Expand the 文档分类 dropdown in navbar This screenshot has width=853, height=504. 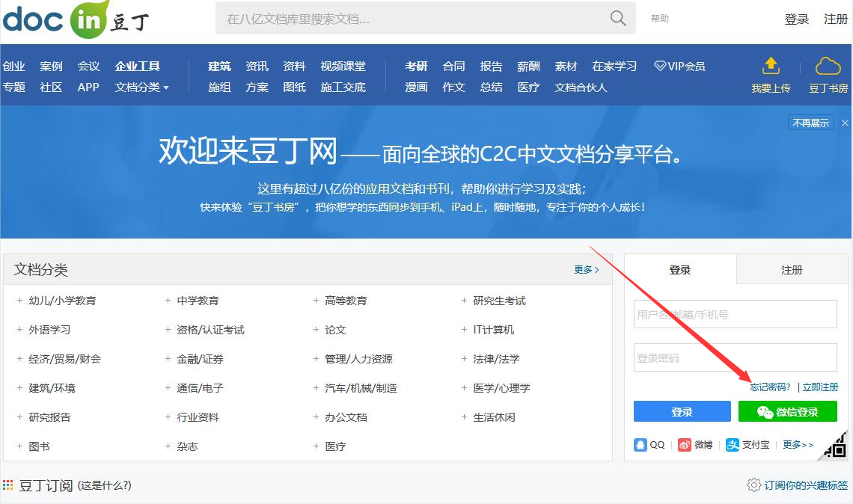tap(141, 87)
